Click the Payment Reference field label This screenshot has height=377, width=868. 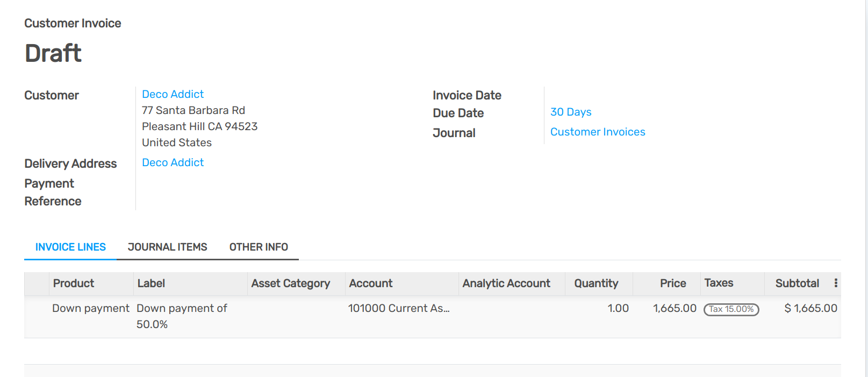click(53, 192)
